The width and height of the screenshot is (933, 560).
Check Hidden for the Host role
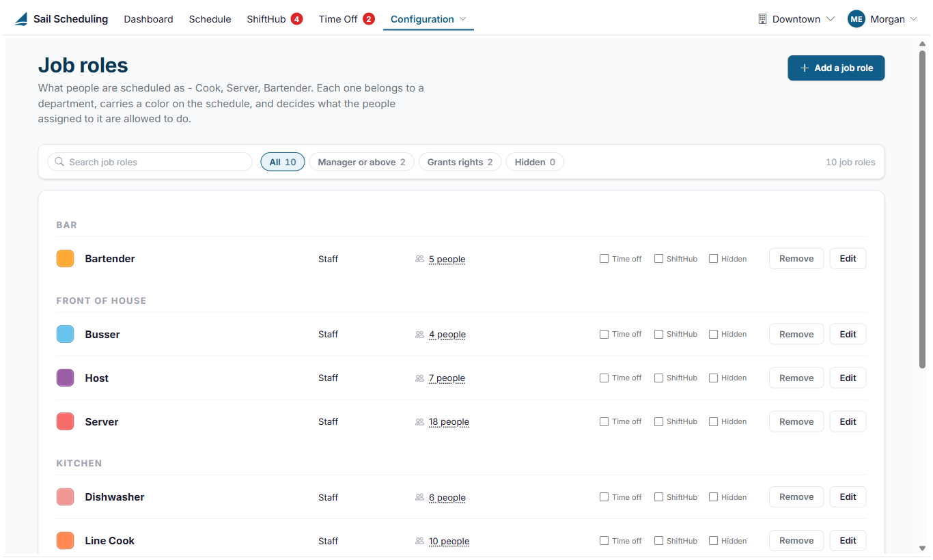point(713,378)
